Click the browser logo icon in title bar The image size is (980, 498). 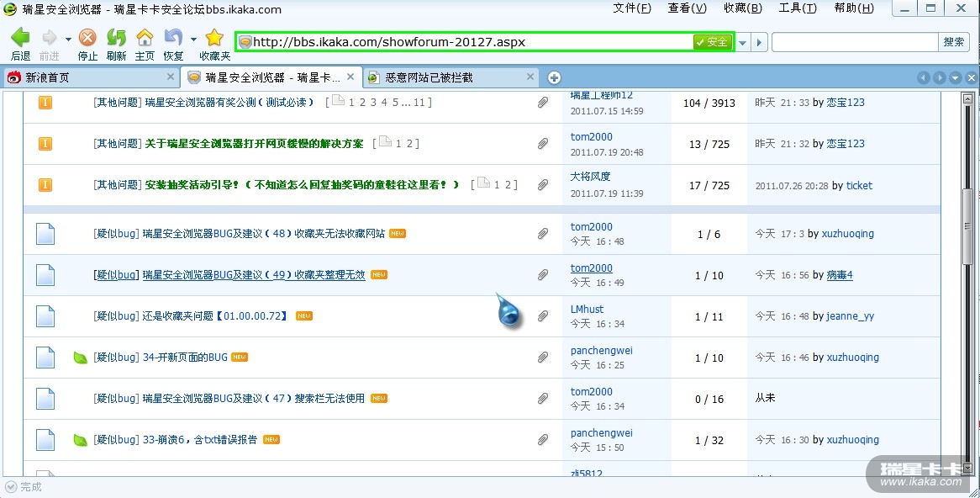click(x=10, y=8)
